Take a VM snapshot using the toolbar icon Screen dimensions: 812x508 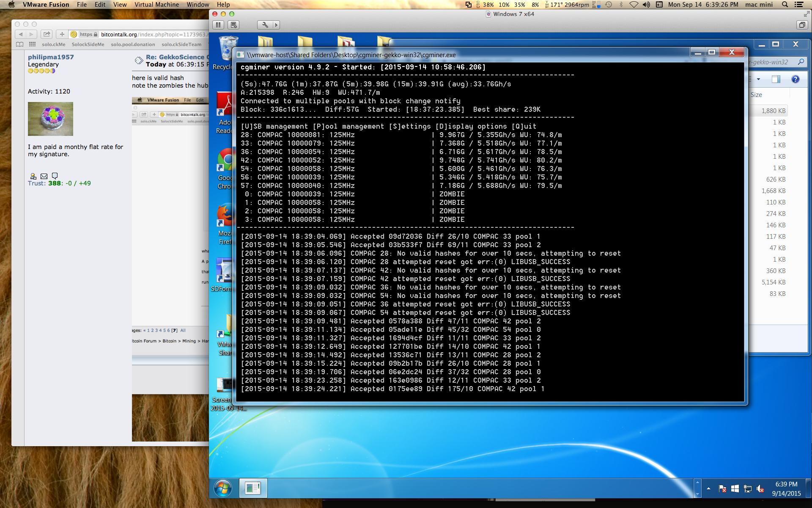click(x=234, y=25)
